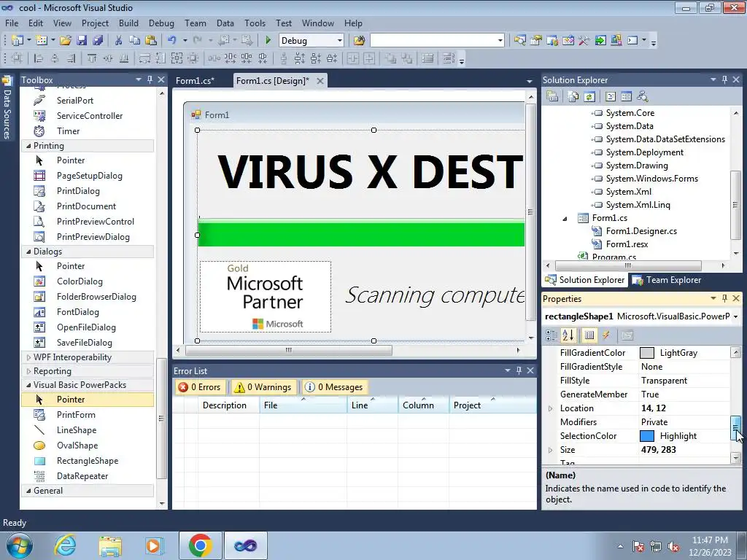
Task: Open the Tools menu
Action: (255, 23)
